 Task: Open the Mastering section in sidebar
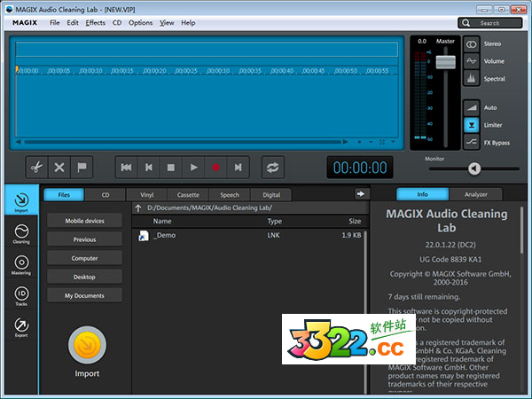(21, 264)
